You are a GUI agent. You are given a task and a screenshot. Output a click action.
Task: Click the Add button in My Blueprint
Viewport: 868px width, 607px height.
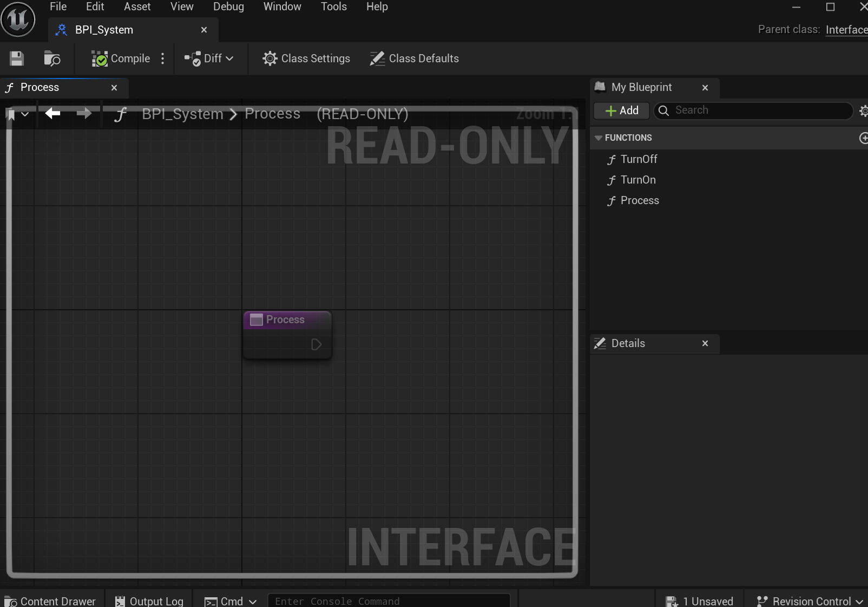[x=622, y=110]
